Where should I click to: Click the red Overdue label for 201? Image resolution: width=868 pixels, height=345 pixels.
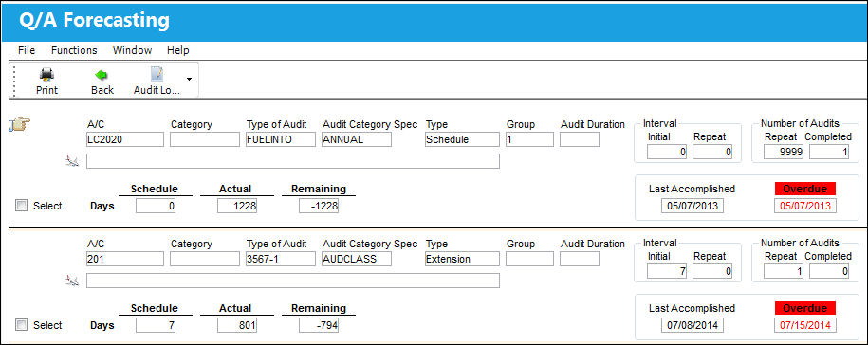pyautogui.click(x=804, y=308)
